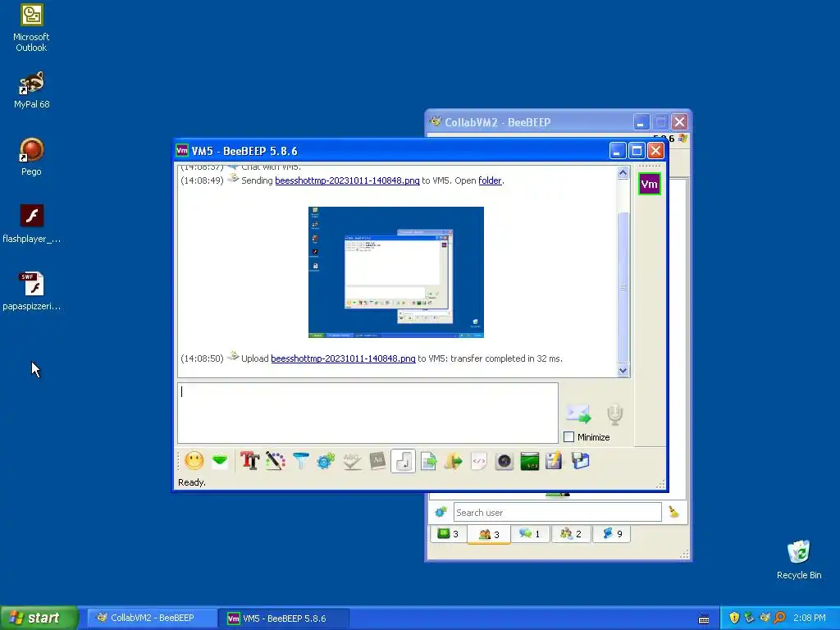This screenshot has height=630, width=840.
Task: Open beesshottmp link in the Sending line
Action: point(347,180)
